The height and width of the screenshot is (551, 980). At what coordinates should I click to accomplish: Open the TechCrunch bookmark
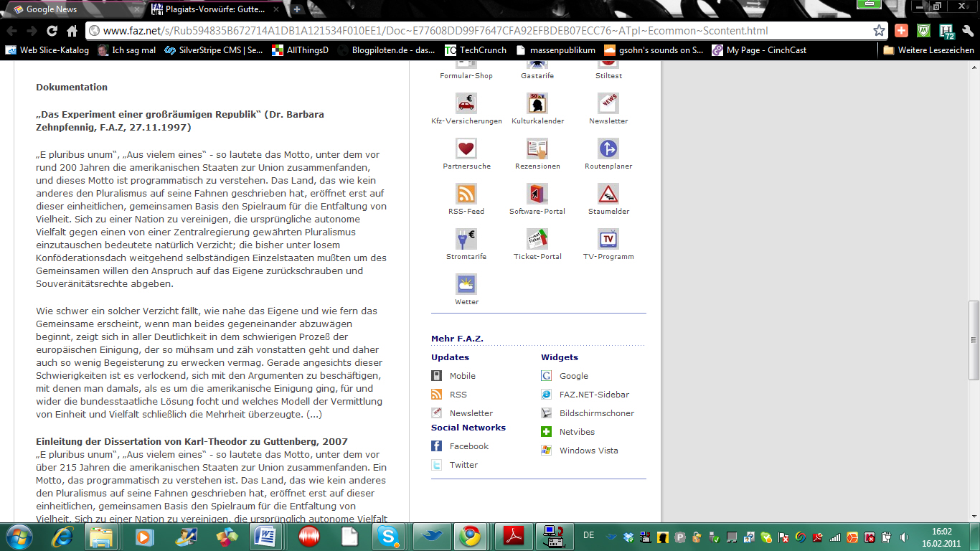482,50
